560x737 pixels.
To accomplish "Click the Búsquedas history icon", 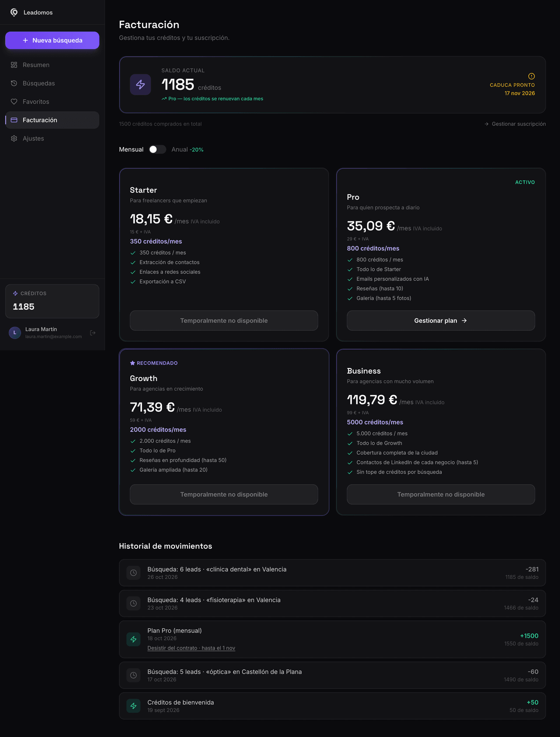I will point(14,83).
